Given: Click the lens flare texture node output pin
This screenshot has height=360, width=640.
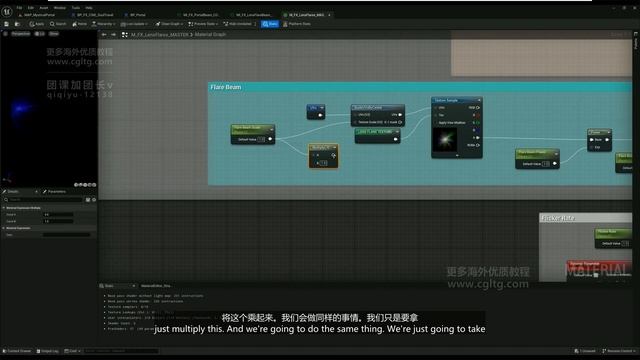Looking at the screenshot, I should coord(395,139).
